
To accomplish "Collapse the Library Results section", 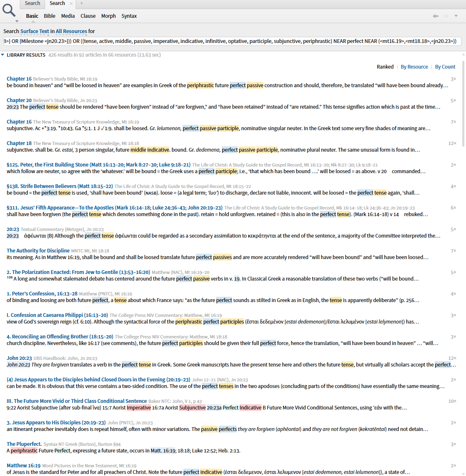I will pyautogui.click(x=2, y=55).
